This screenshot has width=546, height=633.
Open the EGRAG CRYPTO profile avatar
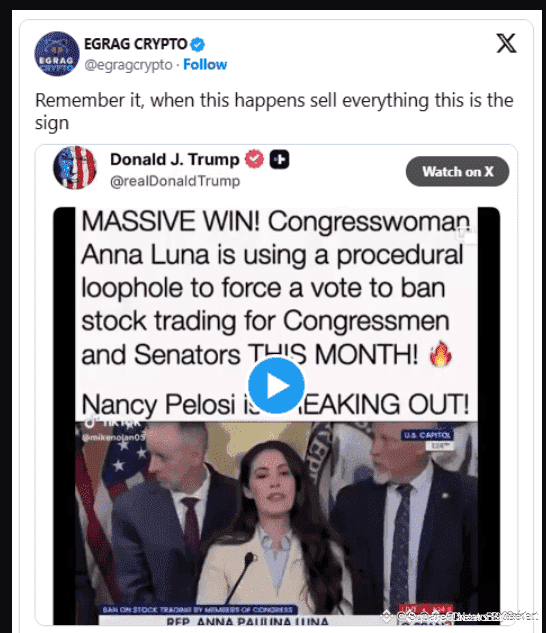tap(57, 54)
